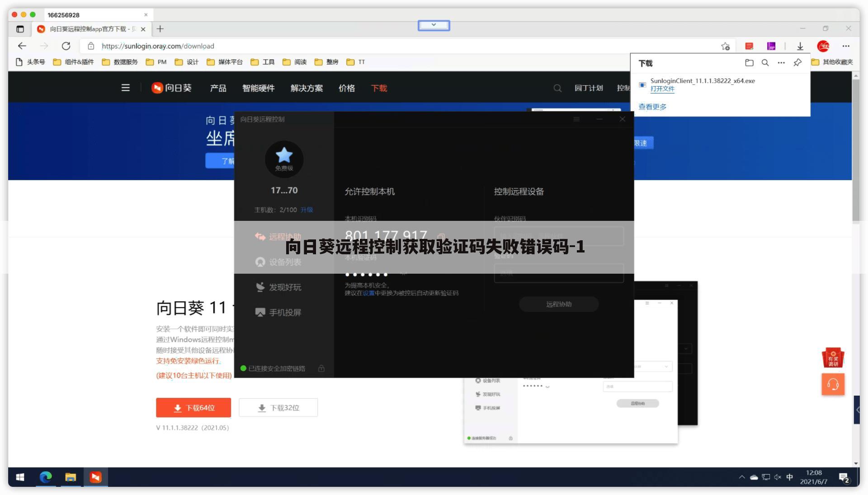Open 阅读 bookmarks folder
The width and height of the screenshot is (868, 495).
click(x=295, y=62)
